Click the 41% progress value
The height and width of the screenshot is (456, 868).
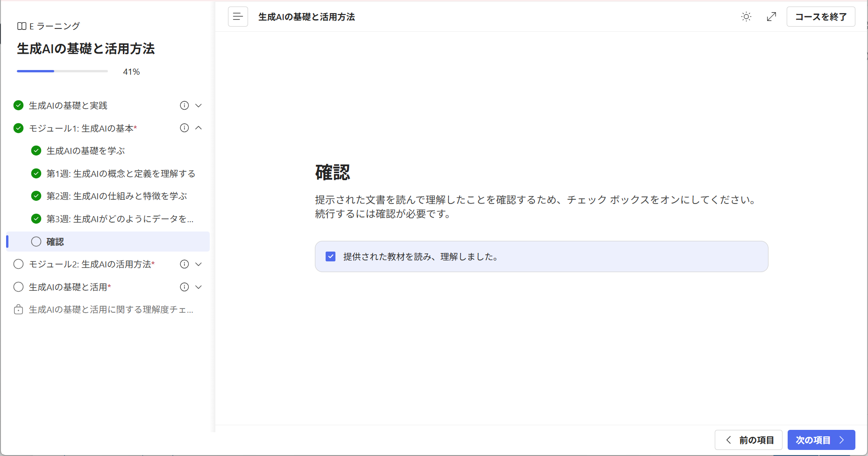point(131,71)
